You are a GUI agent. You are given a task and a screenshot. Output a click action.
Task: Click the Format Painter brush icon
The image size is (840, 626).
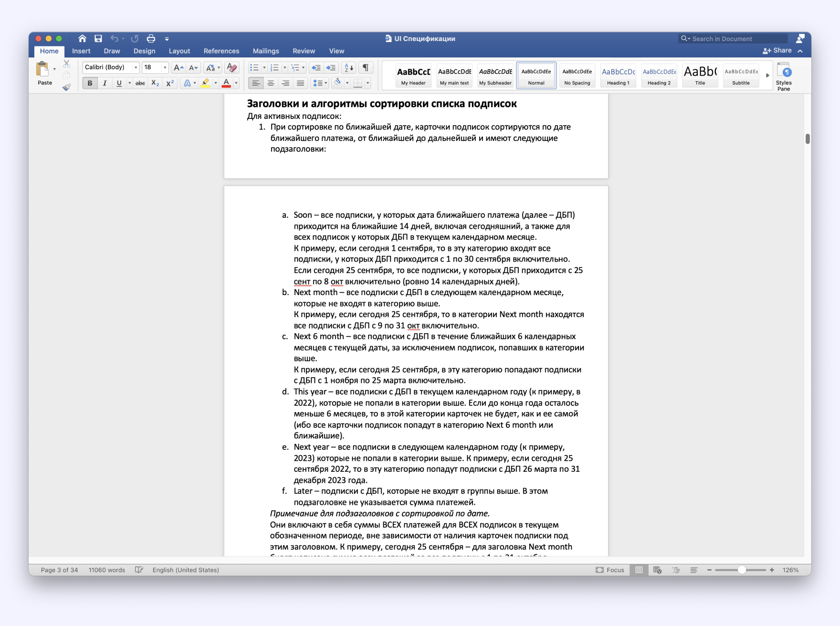(66, 87)
